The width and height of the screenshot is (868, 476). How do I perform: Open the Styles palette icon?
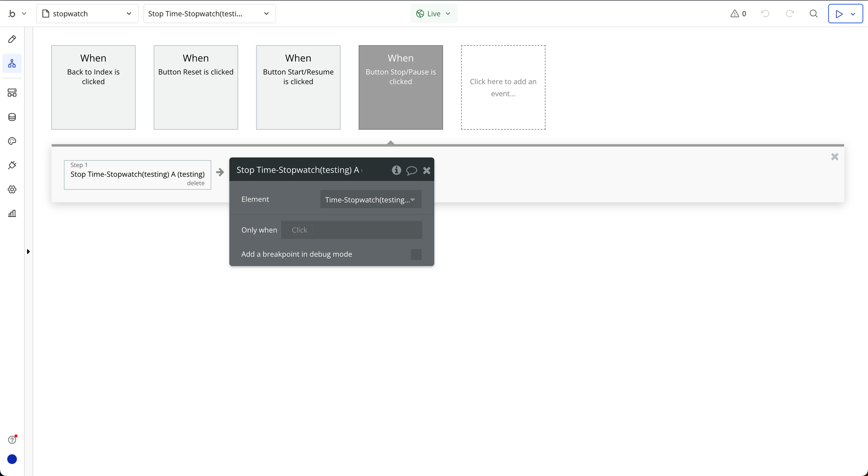point(12,141)
